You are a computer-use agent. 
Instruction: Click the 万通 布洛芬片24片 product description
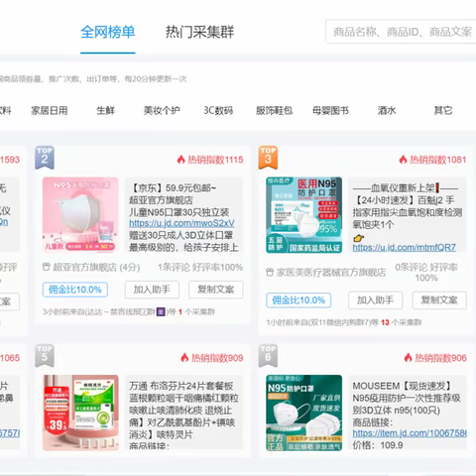click(183, 413)
